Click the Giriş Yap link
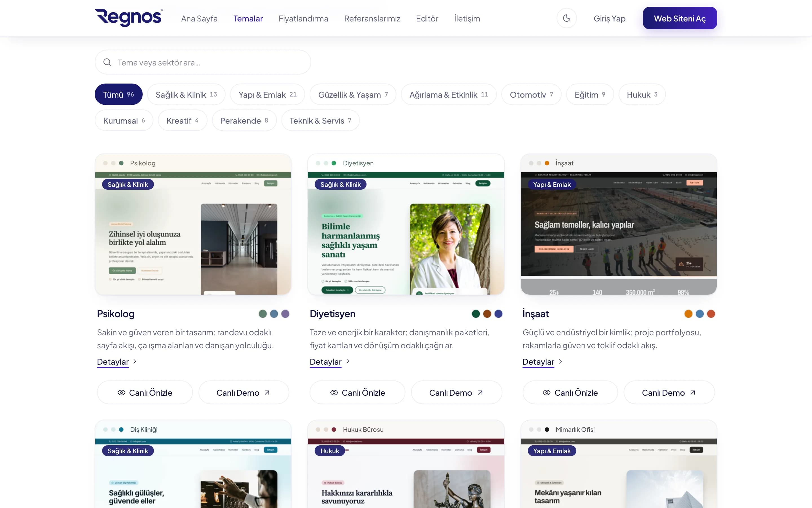812x508 pixels. [609, 18]
